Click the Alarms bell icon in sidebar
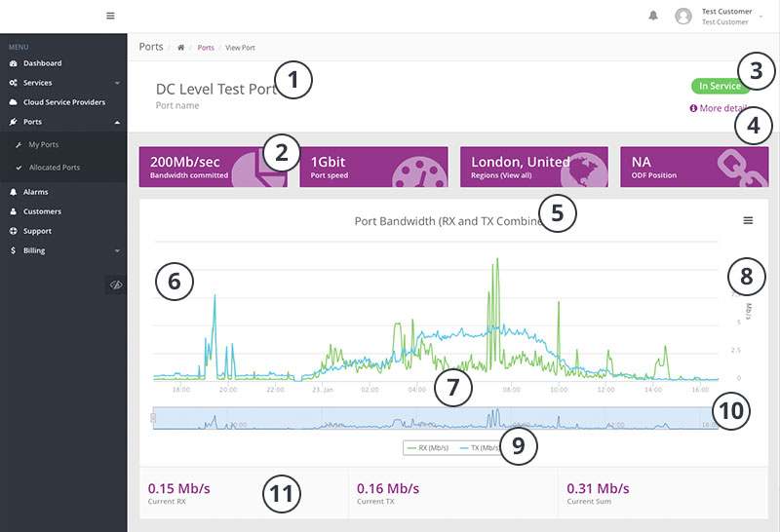Viewport: 780px width, 532px height. [x=14, y=192]
